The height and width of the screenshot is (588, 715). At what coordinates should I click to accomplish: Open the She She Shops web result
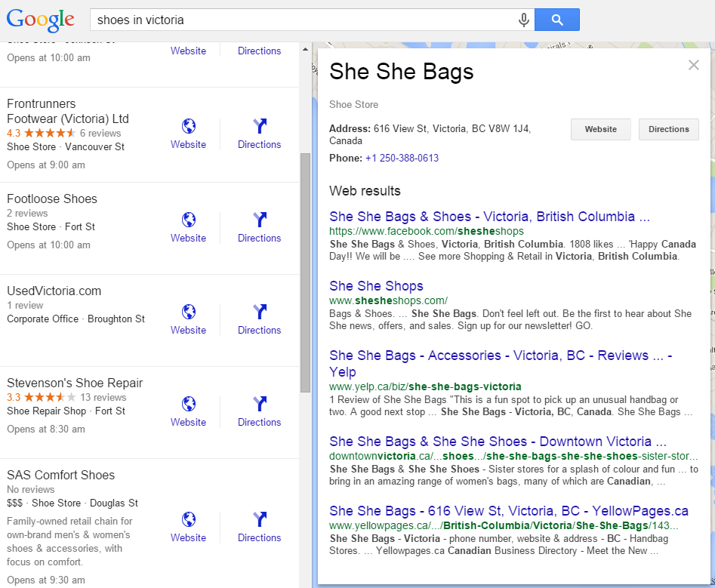pyautogui.click(x=376, y=286)
